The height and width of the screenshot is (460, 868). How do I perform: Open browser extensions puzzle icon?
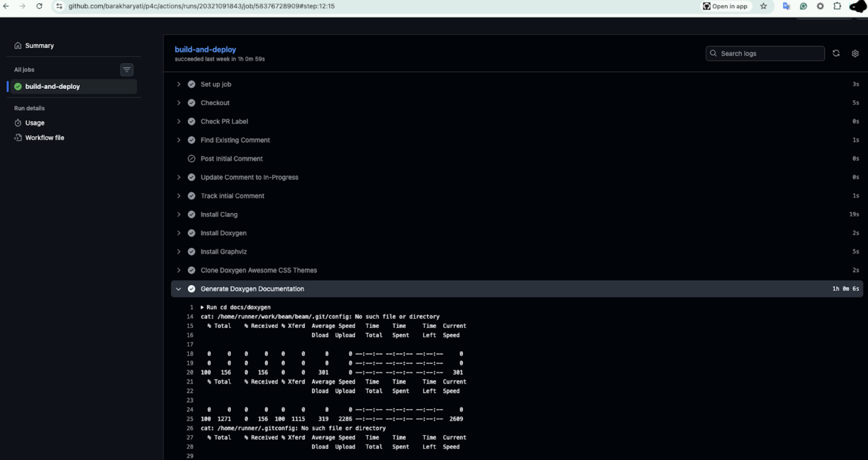pos(837,6)
